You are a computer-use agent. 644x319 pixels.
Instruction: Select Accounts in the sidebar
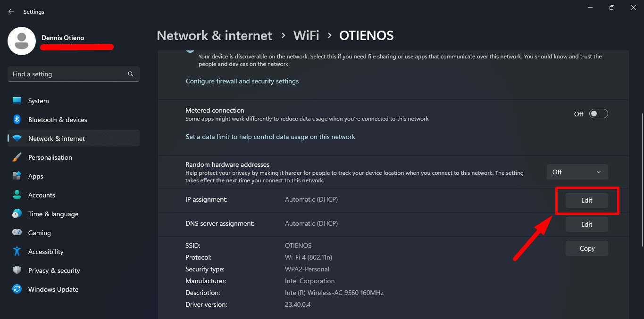[42, 195]
